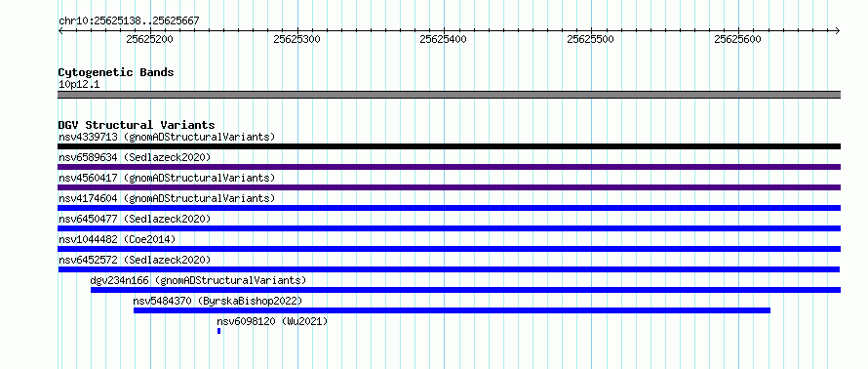
Task: Open variant label nsv5484370 (ByrskaBishop2022)
Action: click(x=217, y=301)
